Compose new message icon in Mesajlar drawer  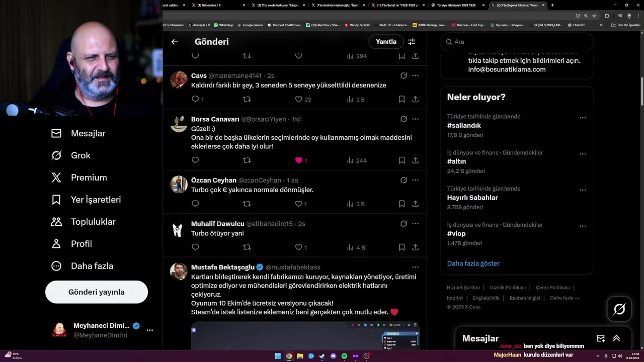tap(601, 338)
